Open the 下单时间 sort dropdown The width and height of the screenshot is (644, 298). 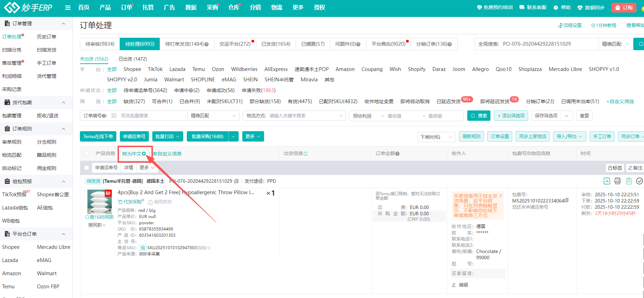point(436,137)
